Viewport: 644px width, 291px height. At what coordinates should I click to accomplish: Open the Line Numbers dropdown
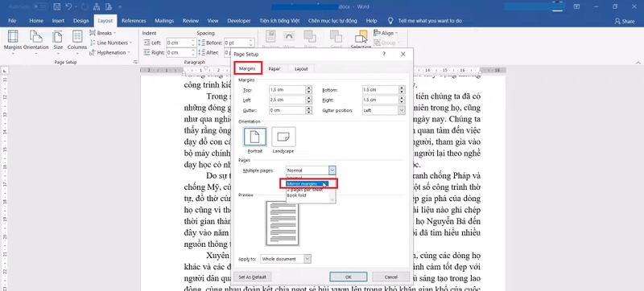pos(111,43)
